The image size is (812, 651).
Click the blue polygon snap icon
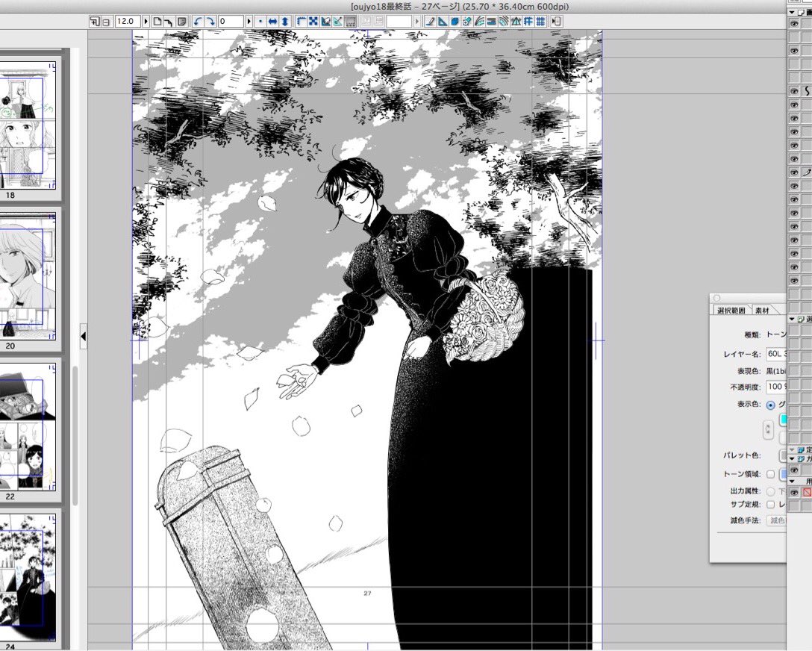pyautogui.click(x=455, y=21)
